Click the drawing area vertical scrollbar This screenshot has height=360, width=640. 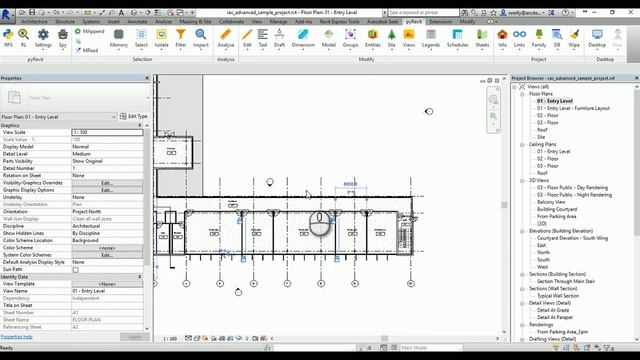click(504, 205)
